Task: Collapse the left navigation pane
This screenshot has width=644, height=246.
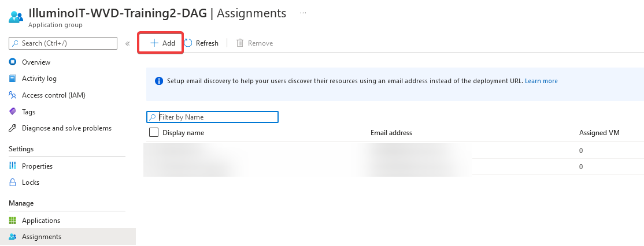Action: (x=127, y=43)
